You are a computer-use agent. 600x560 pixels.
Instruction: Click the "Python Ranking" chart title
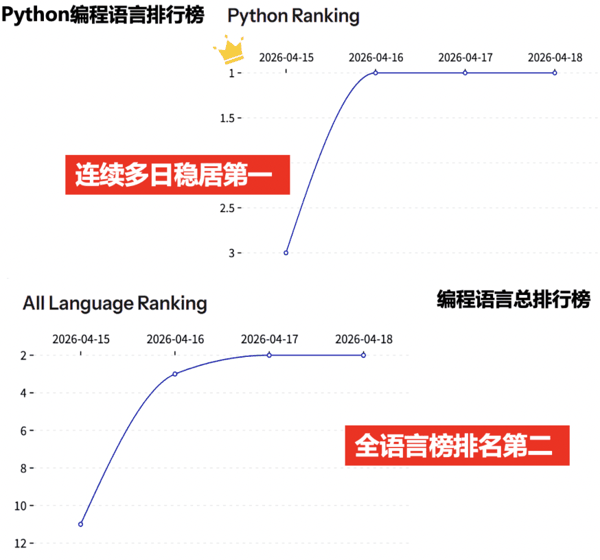(293, 16)
